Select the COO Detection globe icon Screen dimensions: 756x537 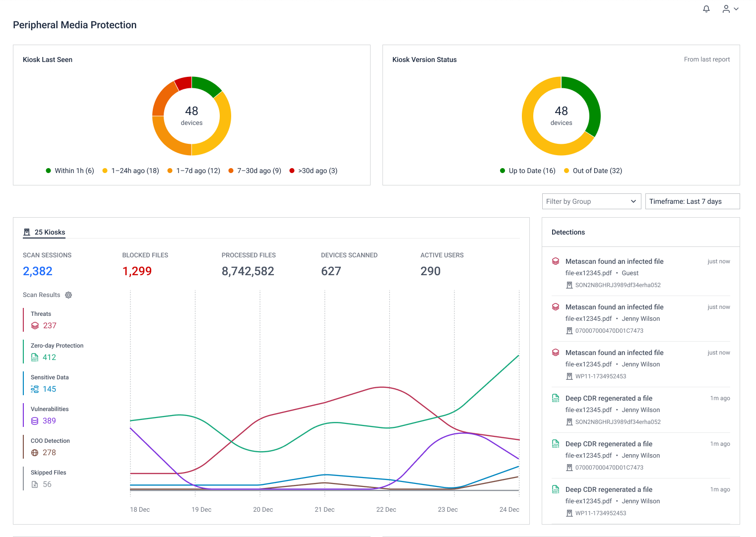click(35, 452)
